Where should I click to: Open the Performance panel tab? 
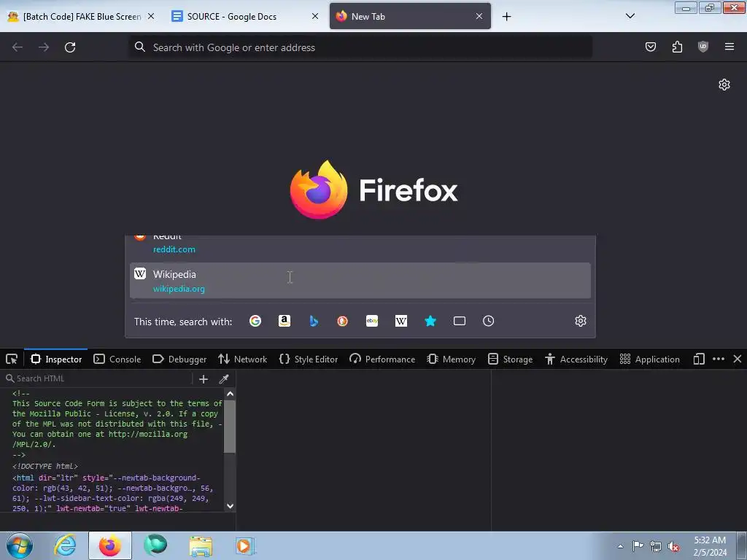(382, 359)
